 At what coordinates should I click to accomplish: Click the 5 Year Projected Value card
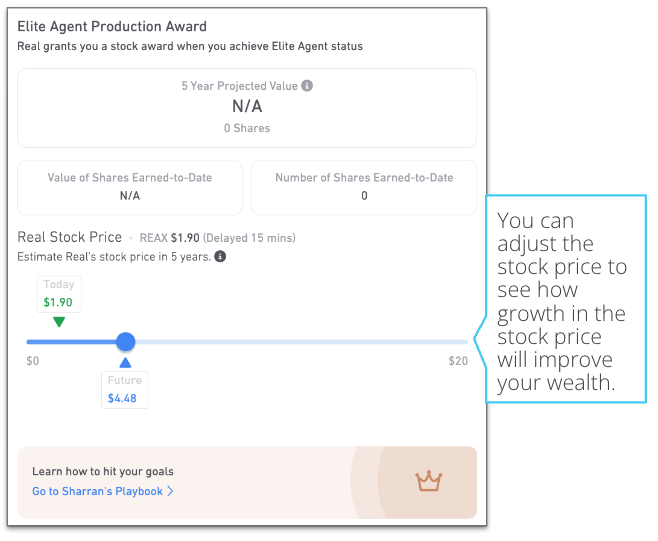[x=247, y=108]
